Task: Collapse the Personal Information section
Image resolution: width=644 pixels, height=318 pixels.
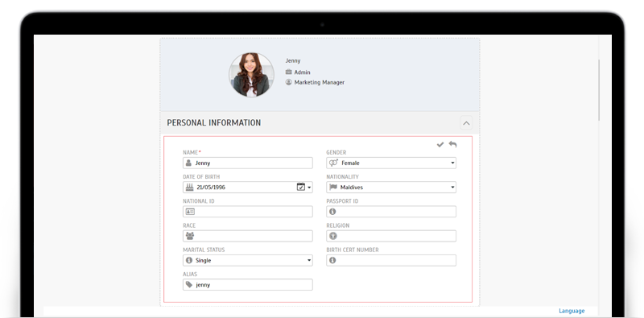Action: (466, 123)
